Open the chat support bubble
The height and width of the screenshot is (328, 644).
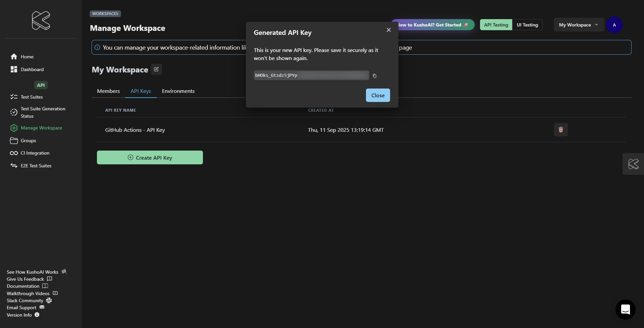tap(625, 310)
